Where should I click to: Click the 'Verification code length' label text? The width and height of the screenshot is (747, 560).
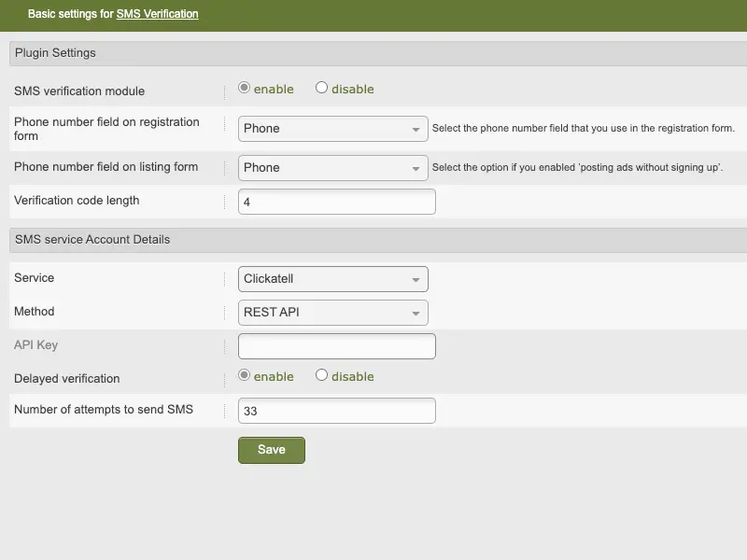[x=77, y=201]
